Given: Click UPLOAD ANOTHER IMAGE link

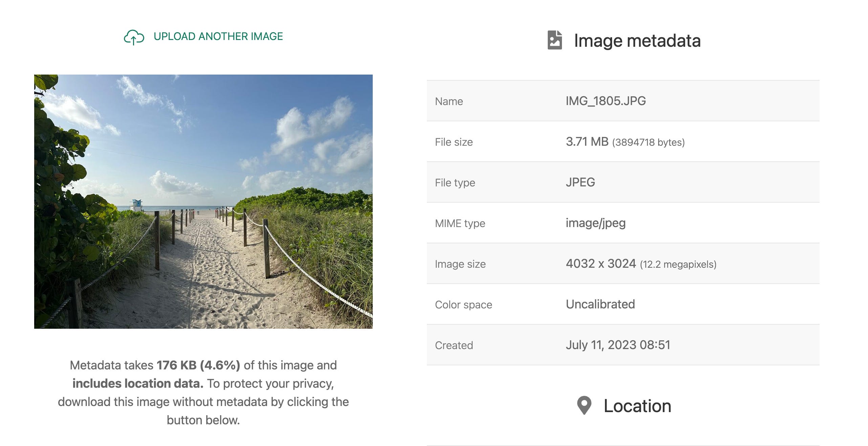Looking at the screenshot, I should point(218,36).
